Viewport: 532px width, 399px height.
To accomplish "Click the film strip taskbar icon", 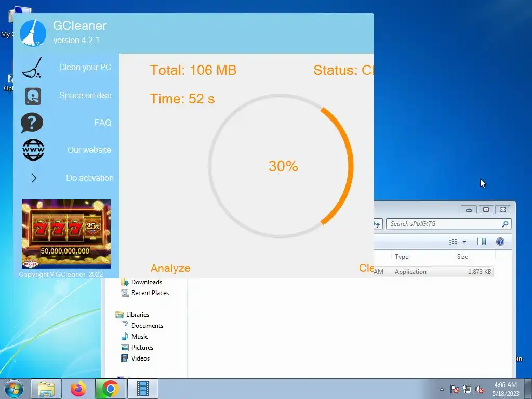I will tap(143, 389).
